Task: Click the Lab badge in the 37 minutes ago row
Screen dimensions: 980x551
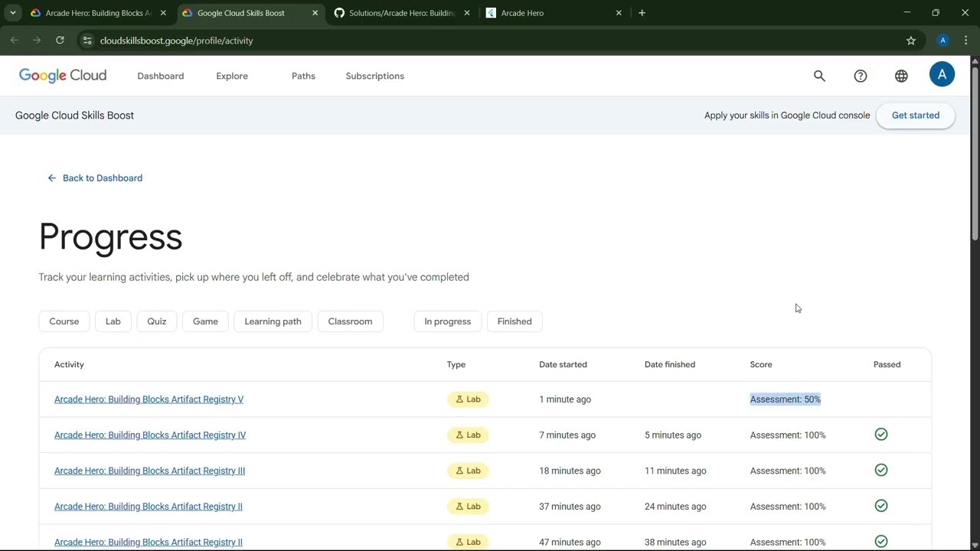Action: 468,507
